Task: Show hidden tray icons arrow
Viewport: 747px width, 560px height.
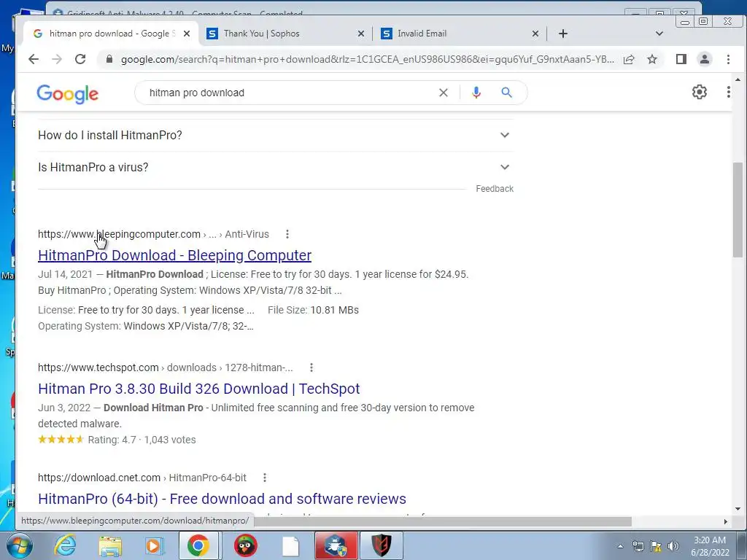Action: pyautogui.click(x=620, y=546)
